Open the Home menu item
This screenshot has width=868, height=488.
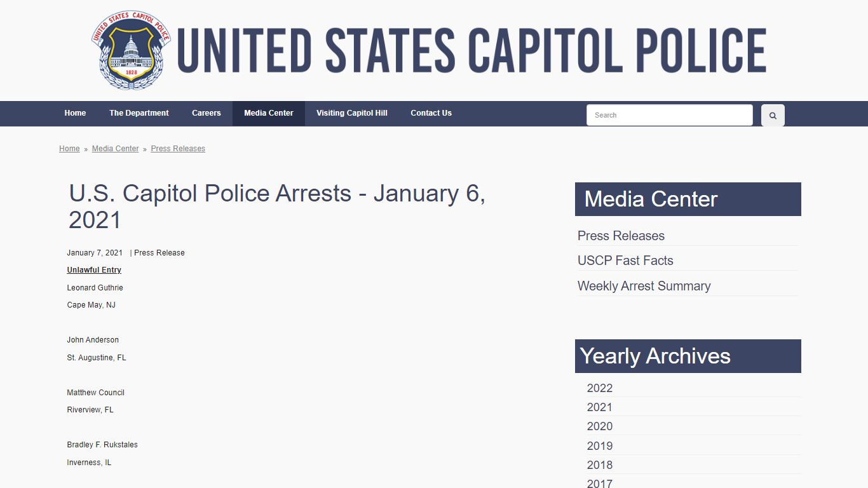click(75, 113)
